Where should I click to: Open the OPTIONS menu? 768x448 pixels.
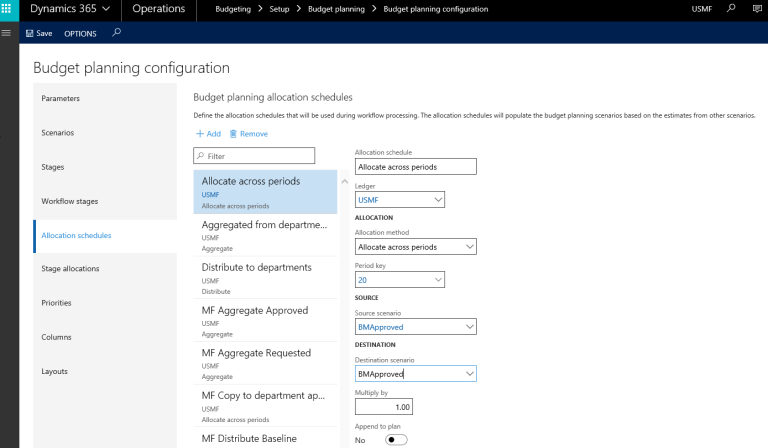point(80,33)
